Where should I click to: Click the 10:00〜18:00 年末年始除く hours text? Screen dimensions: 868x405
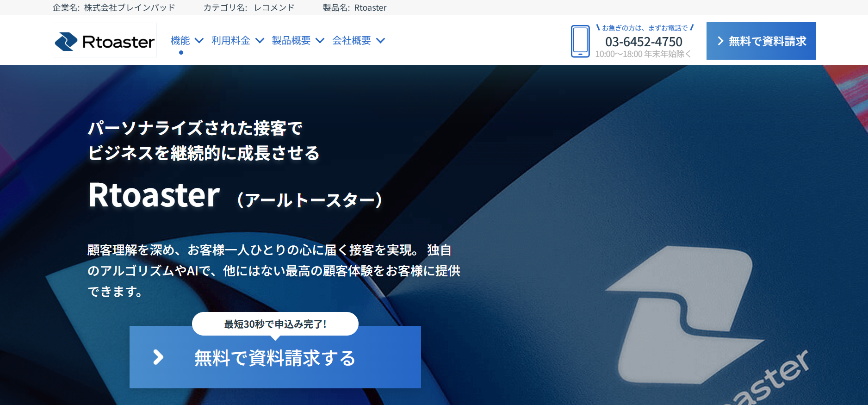pyautogui.click(x=643, y=54)
